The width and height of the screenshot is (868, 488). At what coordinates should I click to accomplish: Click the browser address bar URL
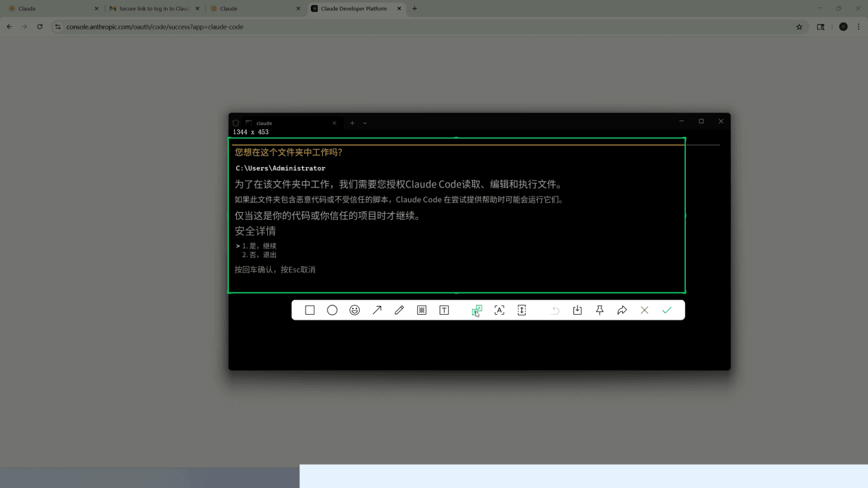tap(155, 27)
